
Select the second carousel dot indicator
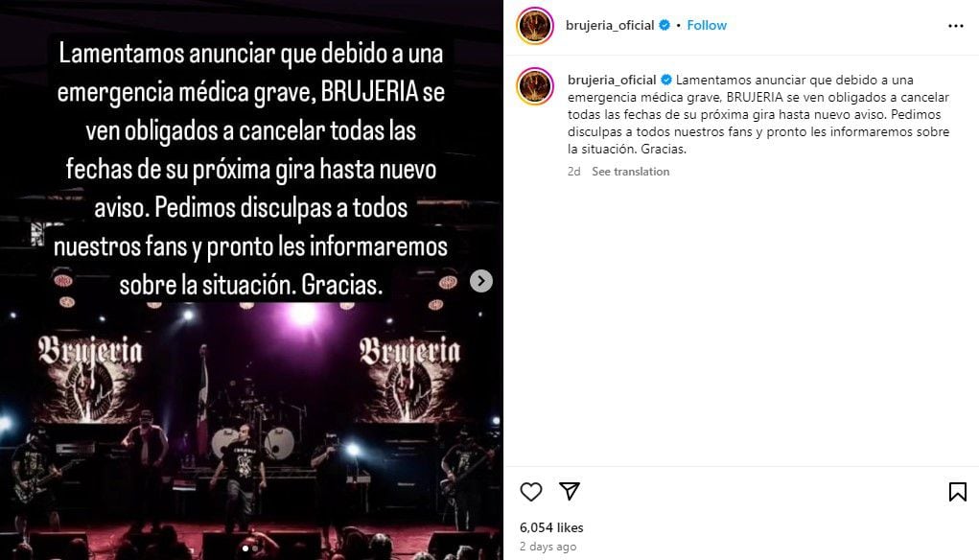click(255, 548)
